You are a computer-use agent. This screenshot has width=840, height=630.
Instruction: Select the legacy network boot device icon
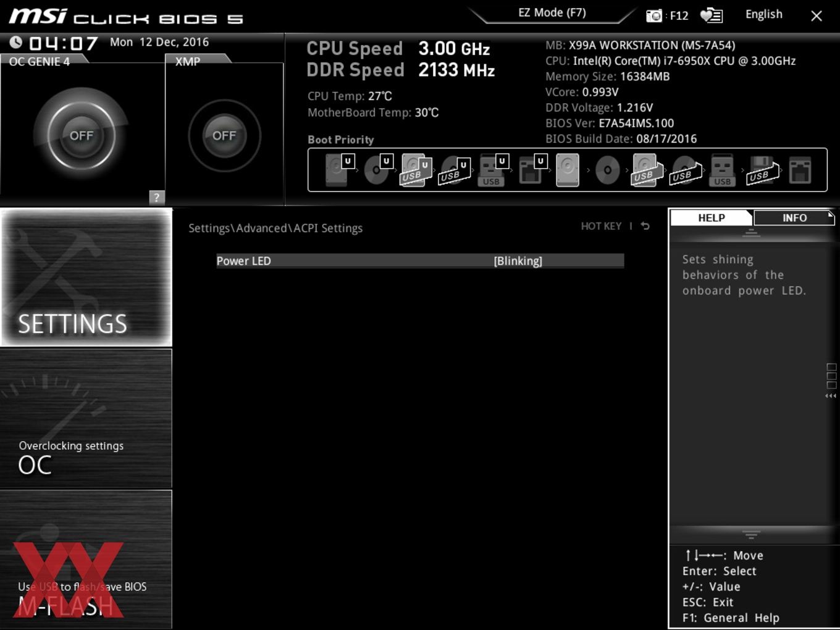[800, 170]
